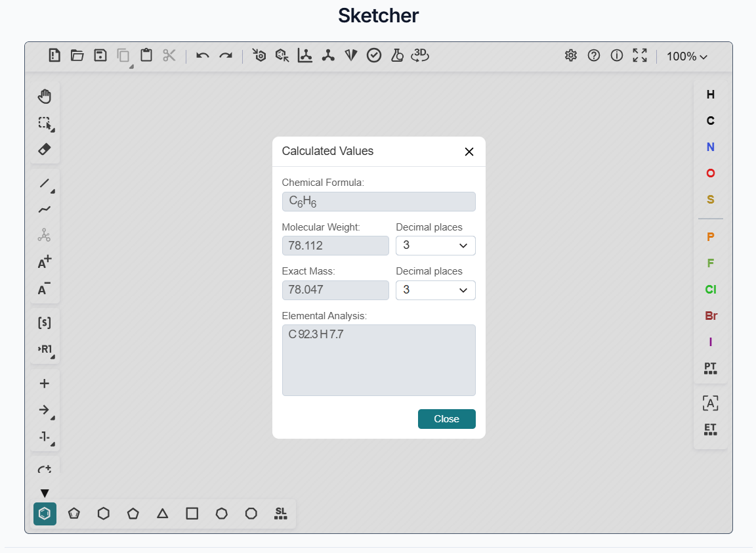Select the triangle ring template
756x553 pixels.
pyautogui.click(x=162, y=514)
